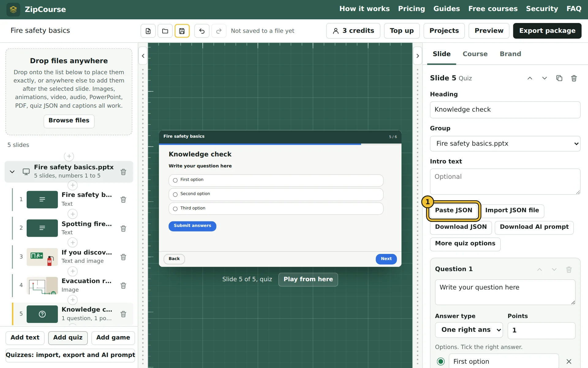
Task: Click the Add quiz button
Action: (x=68, y=338)
